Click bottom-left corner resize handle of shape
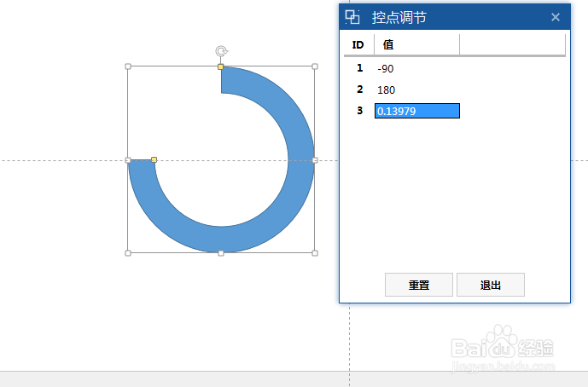 [128, 252]
